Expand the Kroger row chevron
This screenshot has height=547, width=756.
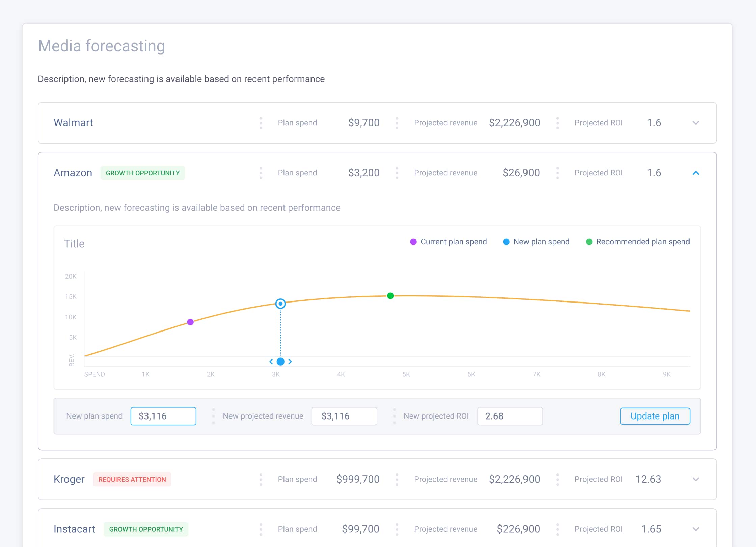(x=696, y=479)
